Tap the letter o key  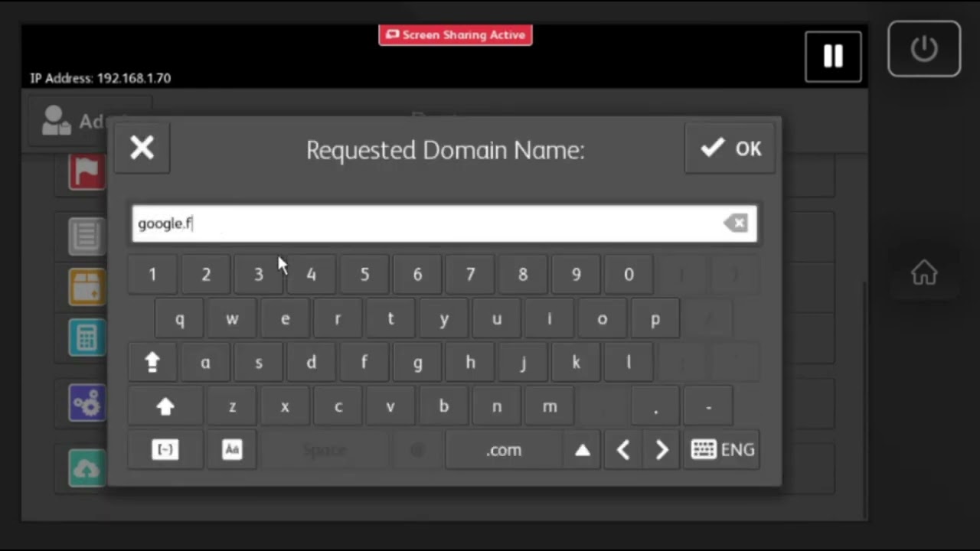pos(602,319)
